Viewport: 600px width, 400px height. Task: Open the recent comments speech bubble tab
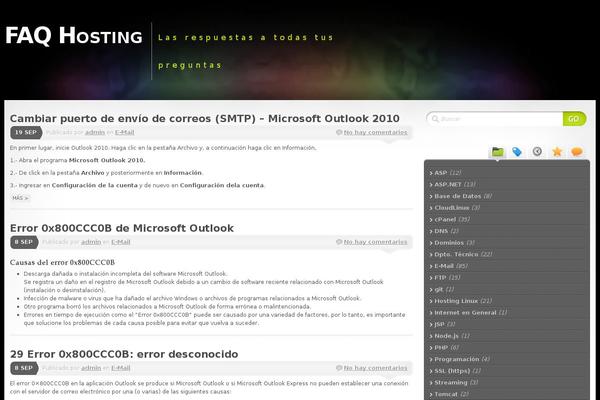click(577, 152)
